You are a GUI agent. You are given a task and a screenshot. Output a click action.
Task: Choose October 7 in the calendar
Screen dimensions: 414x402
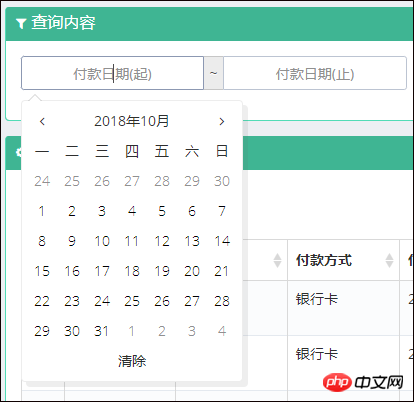click(222, 211)
